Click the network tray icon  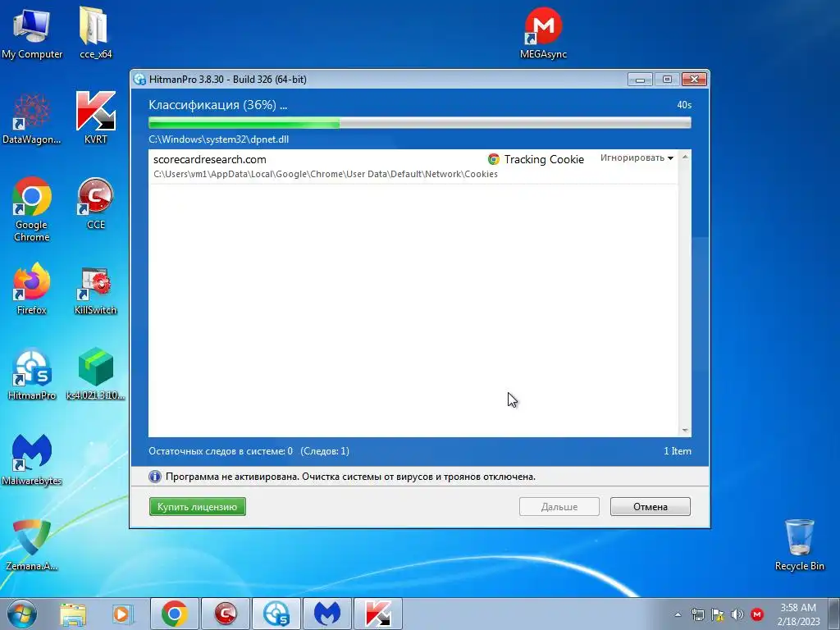click(697, 614)
